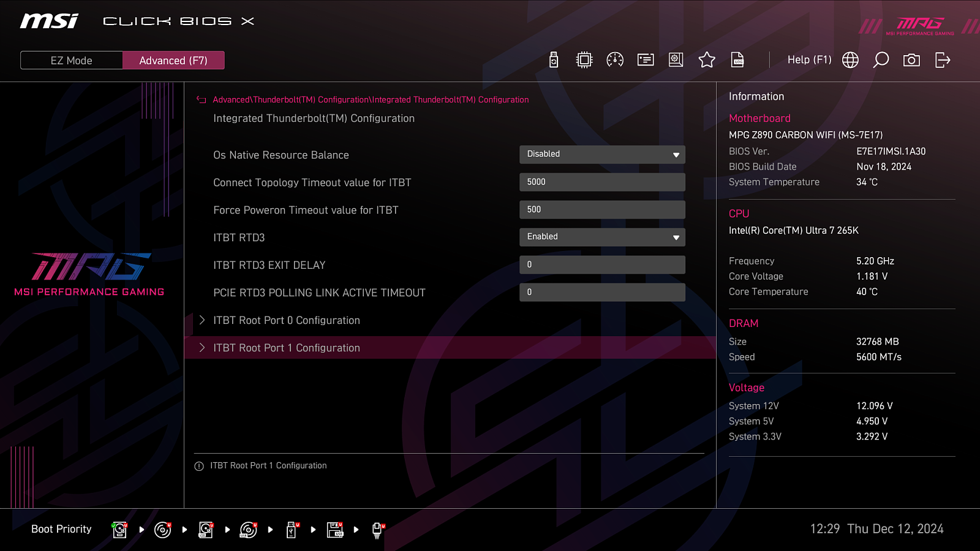The image size is (980, 551).
Task: Take a screenshot with the camera icon
Action: point(911,60)
